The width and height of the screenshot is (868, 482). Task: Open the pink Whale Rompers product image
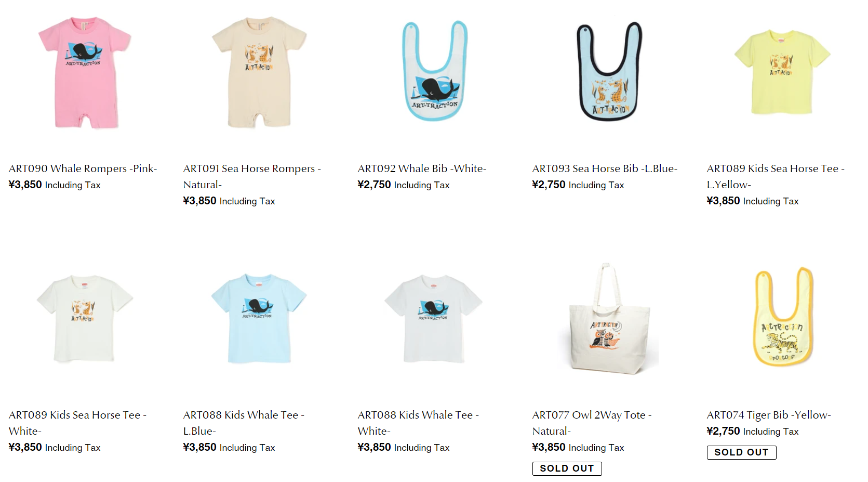[x=85, y=72]
